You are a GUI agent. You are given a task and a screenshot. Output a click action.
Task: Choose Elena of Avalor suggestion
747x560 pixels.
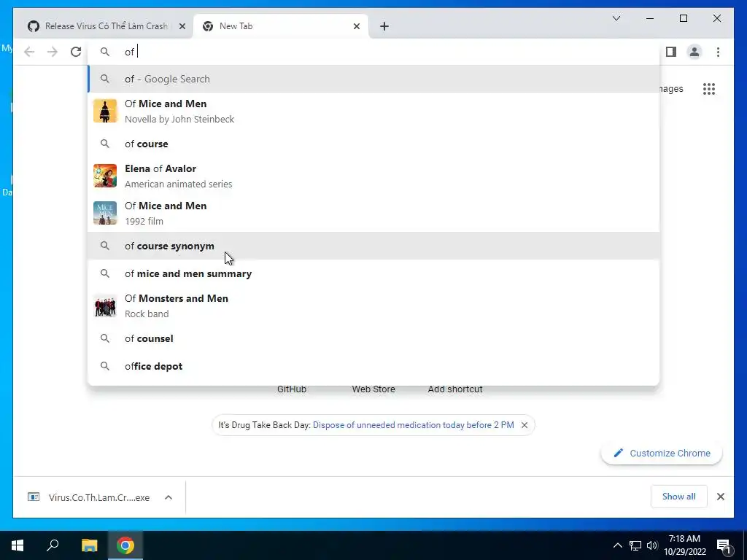[374, 176]
